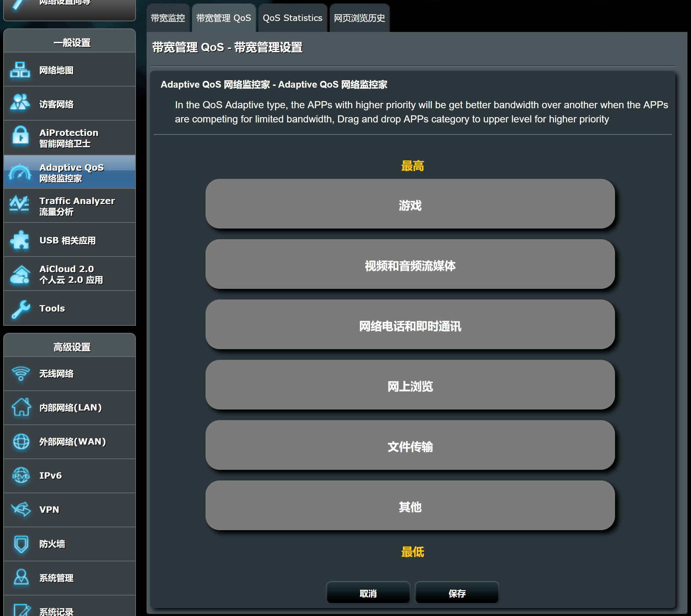The width and height of the screenshot is (691, 616).
Task: Open the 网页浏览历史 tab
Action: (359, 18)
